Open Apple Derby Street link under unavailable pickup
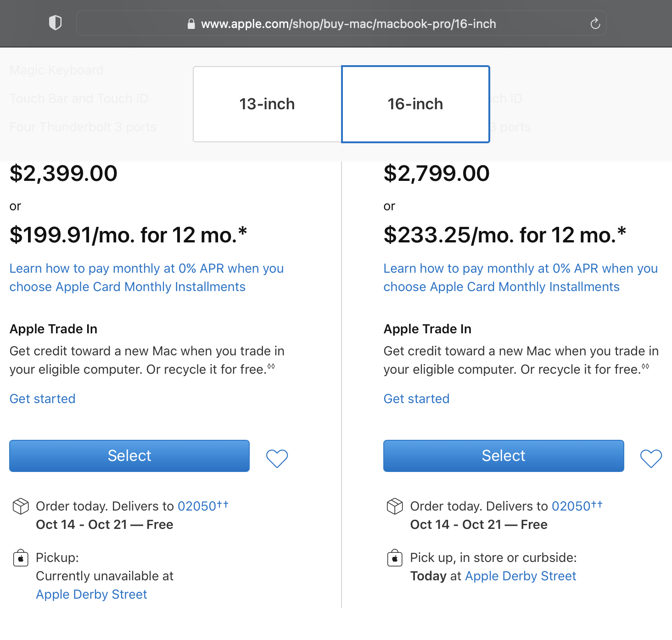The width and height of the screenshot is (672, 640). coord(91,594)
